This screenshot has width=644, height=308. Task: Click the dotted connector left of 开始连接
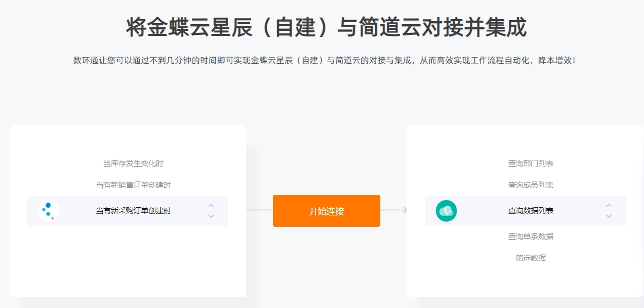259,210
